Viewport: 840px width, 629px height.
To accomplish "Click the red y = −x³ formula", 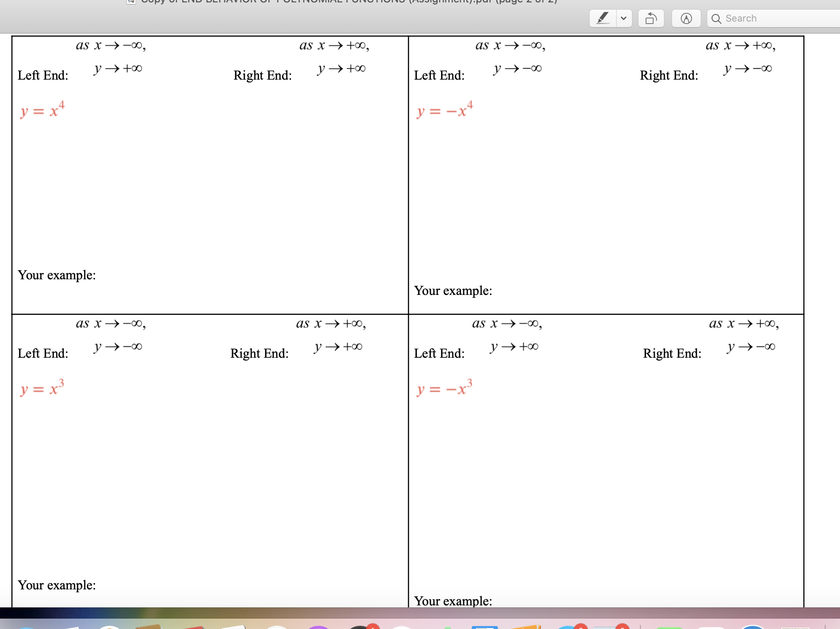I will (x=444, y=388).
